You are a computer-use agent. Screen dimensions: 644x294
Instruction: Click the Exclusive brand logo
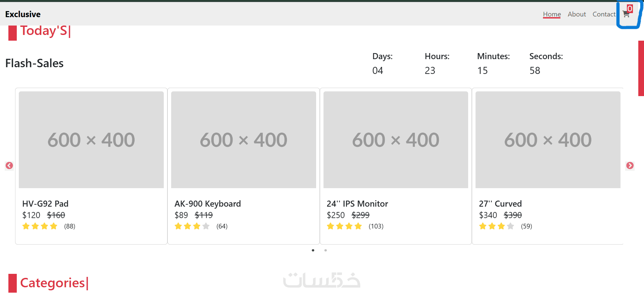[x=23, y=14]
